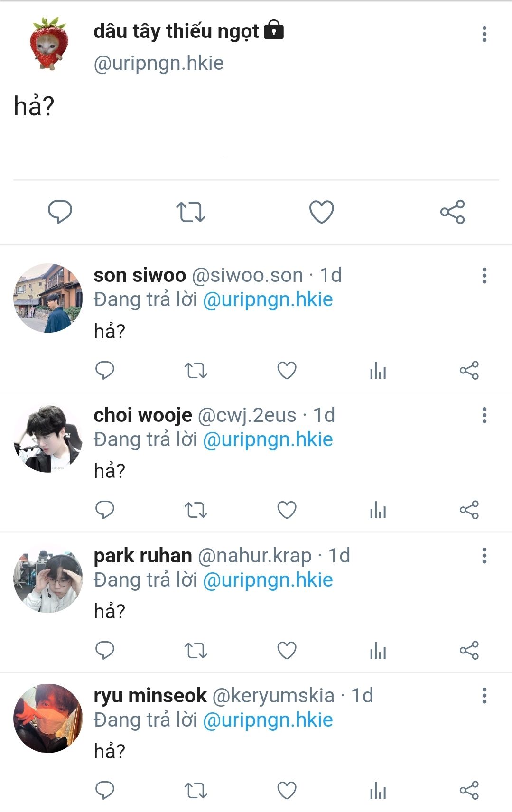Viewport: 512px width, 812px height.
Task: Open the more options menu on main post
Action: [x=484, y=34]
